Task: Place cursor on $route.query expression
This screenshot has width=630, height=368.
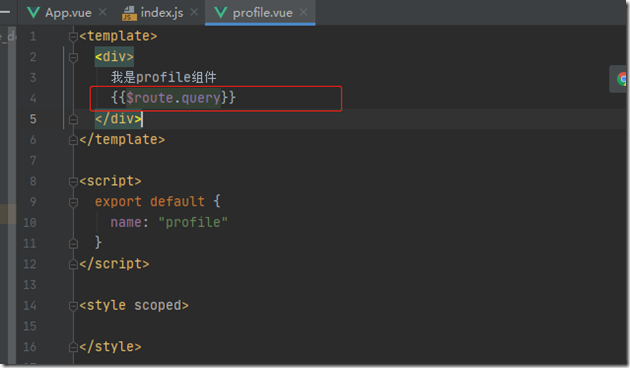Action: point(173,98)
